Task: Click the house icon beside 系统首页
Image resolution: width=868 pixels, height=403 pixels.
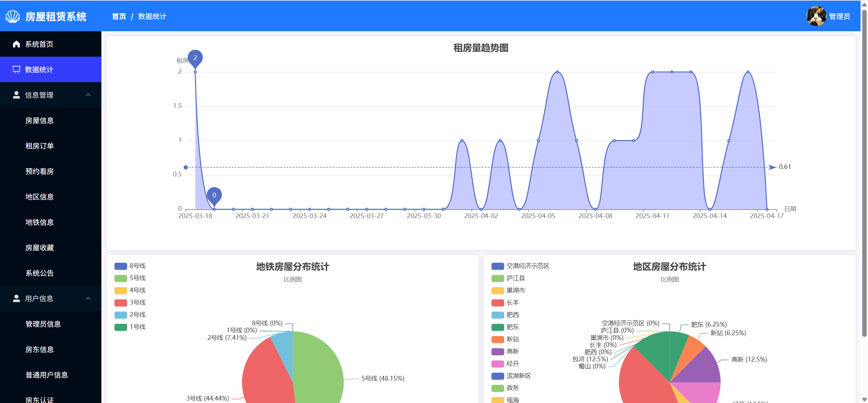Action: pos(16,44)
